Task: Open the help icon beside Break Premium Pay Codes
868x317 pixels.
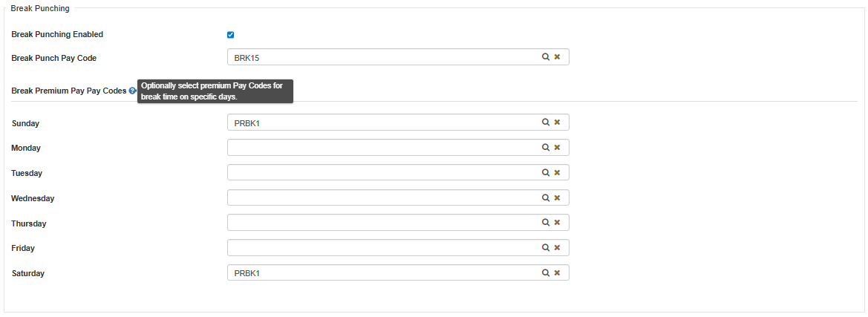Action: coord(132,91)
